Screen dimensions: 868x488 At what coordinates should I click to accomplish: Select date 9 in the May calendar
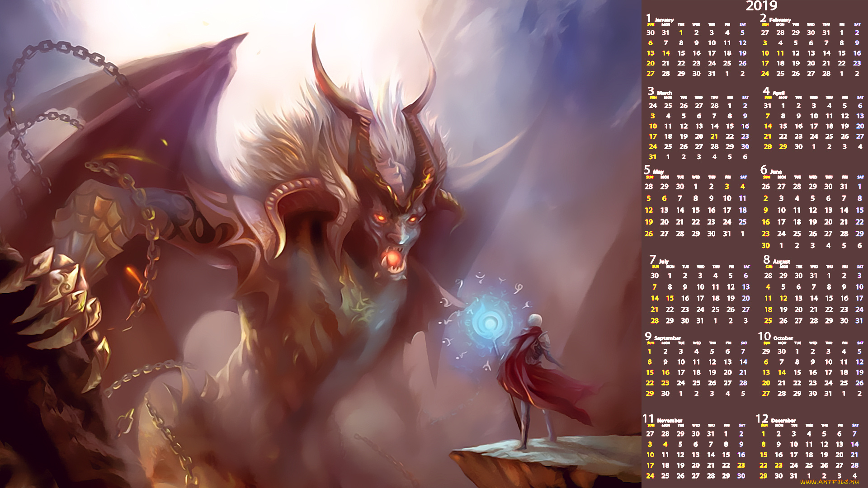click(x=711, y=198)
